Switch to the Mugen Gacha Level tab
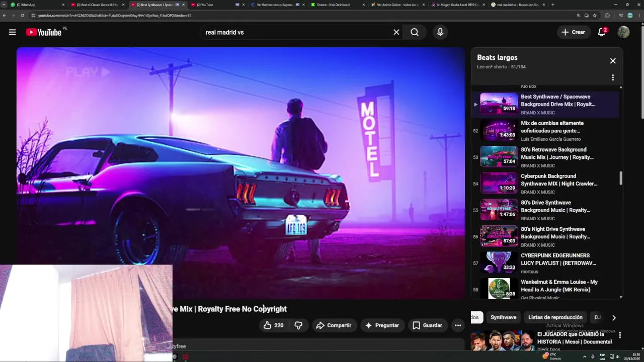 click(457, 5)
